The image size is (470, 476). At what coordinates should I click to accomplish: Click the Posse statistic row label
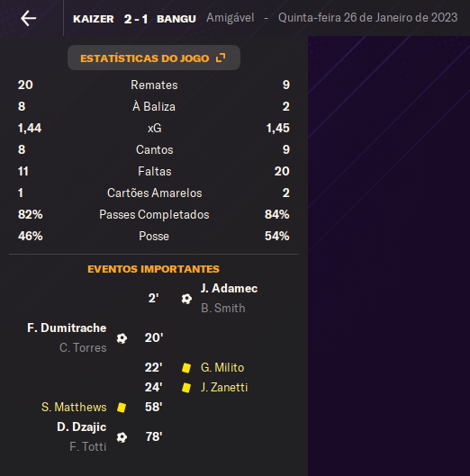pos(154,236)
